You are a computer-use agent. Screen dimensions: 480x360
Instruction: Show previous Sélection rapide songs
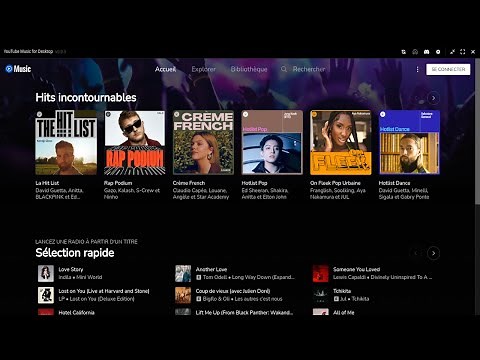click(x=416, y=253)
